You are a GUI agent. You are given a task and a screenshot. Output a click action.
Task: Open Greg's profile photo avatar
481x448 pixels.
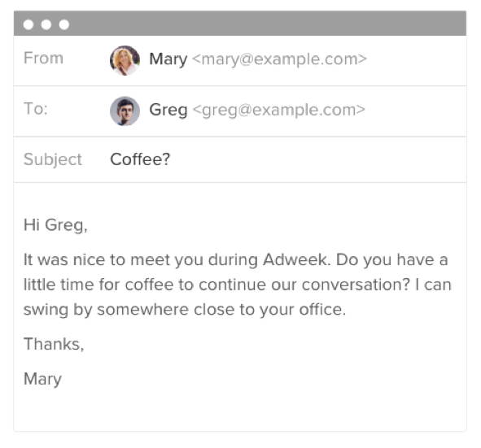click(x=125, y=111)
